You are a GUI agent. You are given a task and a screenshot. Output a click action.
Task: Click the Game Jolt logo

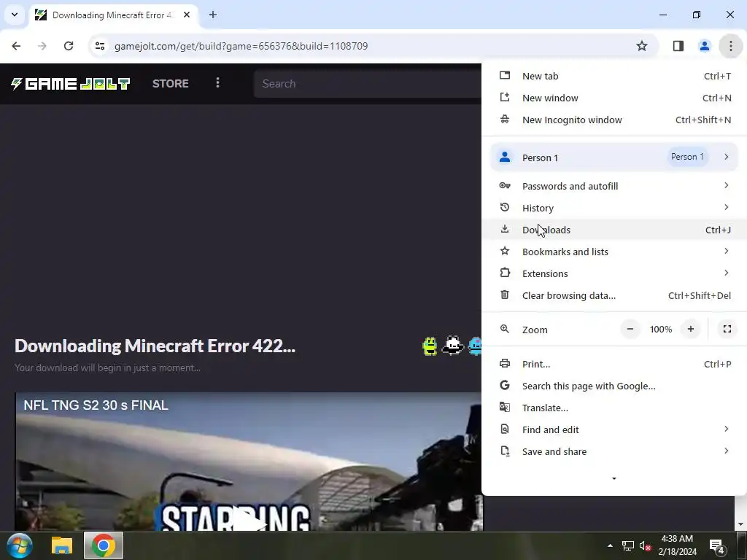71,84
